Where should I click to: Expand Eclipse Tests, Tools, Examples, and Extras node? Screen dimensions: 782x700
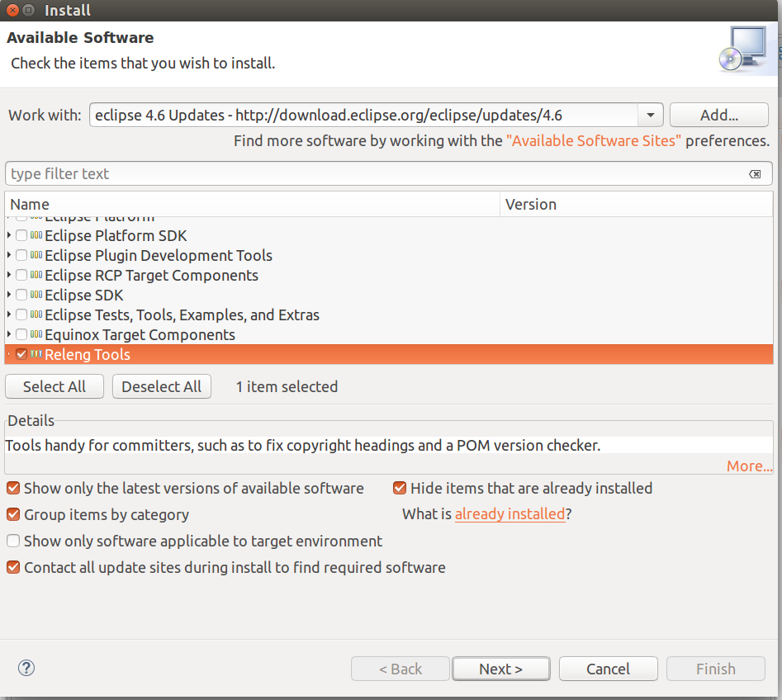pyautogui.click(x=9, y=315)
